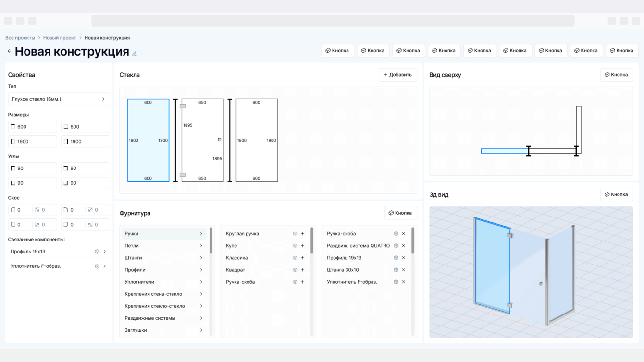Select the highlighted blue 600x1900 glass panel
Image resolution: width=644 pixels, height=362 pixels.
click(x=148, y=140)
